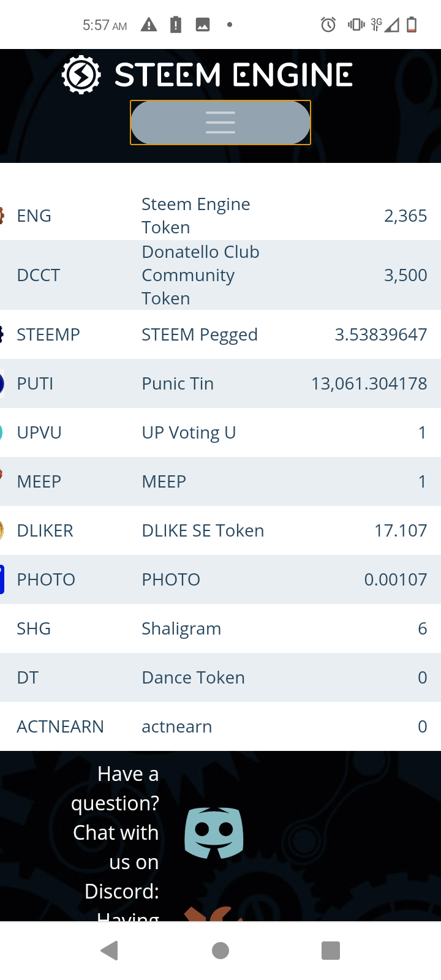Click the ACTNEARN token symbol
This screenshot has height=980, width=441.
(60, 726)
